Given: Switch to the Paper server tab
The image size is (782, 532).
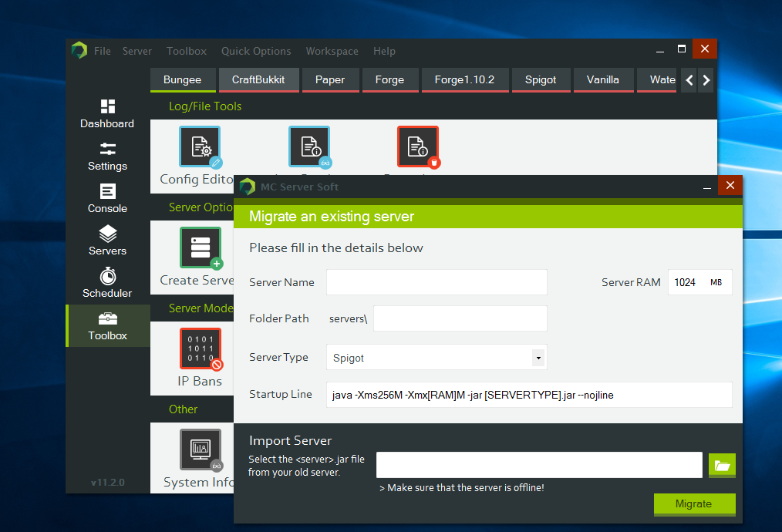Looking at the screenshot, I should [330, 79].
